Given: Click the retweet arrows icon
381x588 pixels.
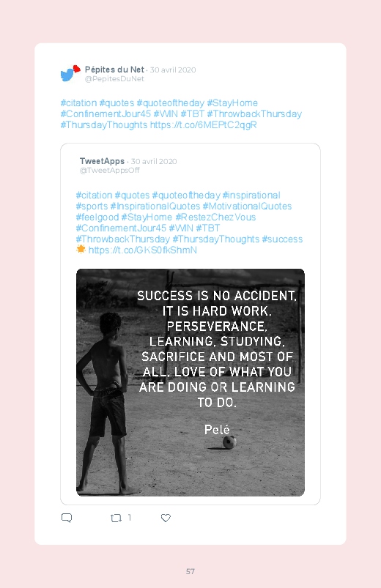Looking at the screenshot, I should click(x=116, y=518).
